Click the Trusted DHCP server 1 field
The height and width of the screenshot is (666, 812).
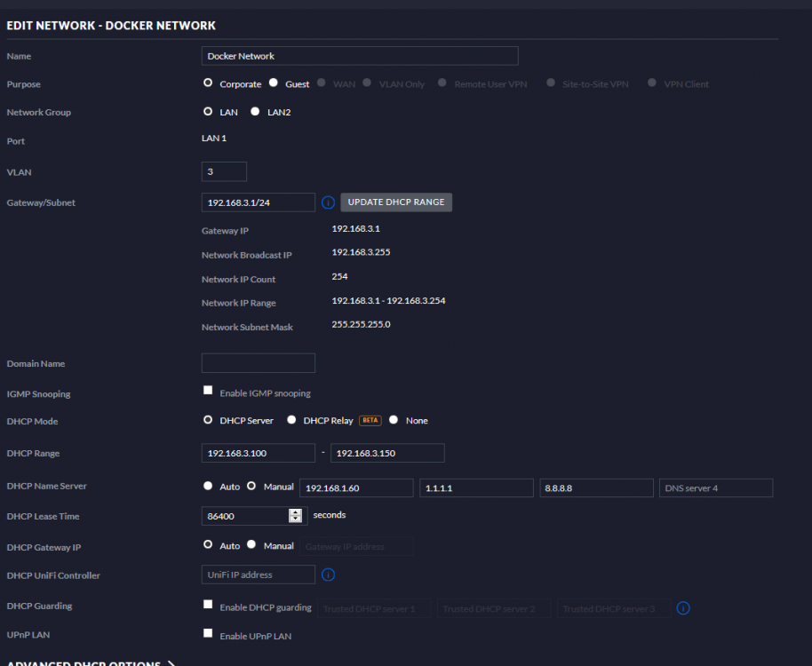pyautogui.click(x=374, y=608)
